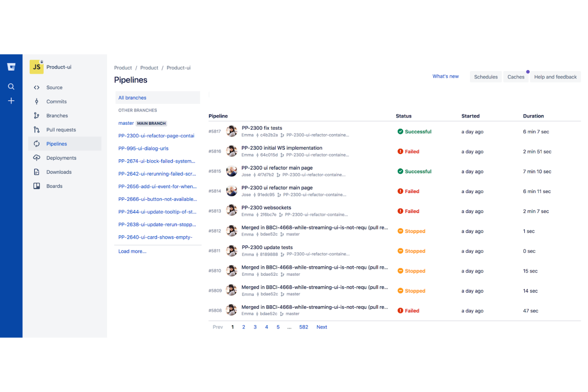This screenshot has height=392, width=588.
Task: Open the Caches panel
Action: (x=515, y=77)
